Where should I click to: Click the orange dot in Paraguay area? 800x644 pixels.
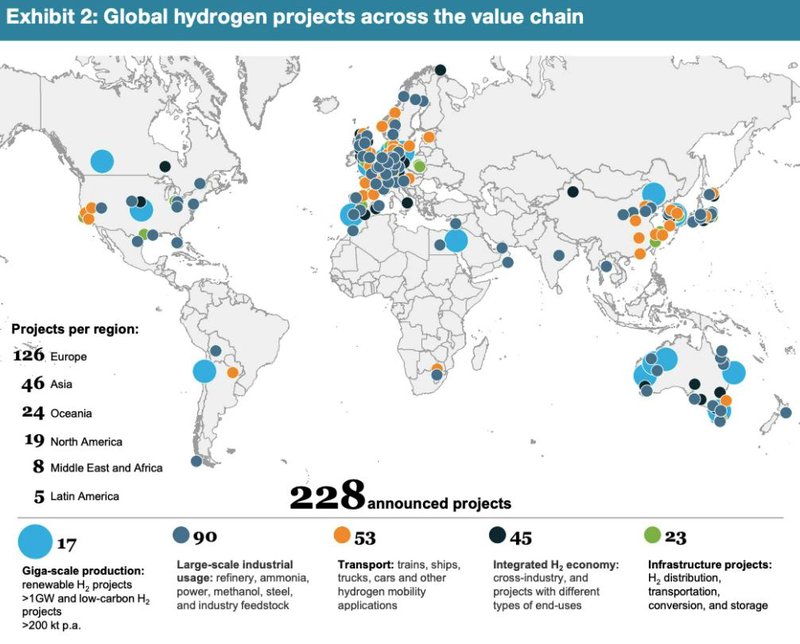coord(233,373)
